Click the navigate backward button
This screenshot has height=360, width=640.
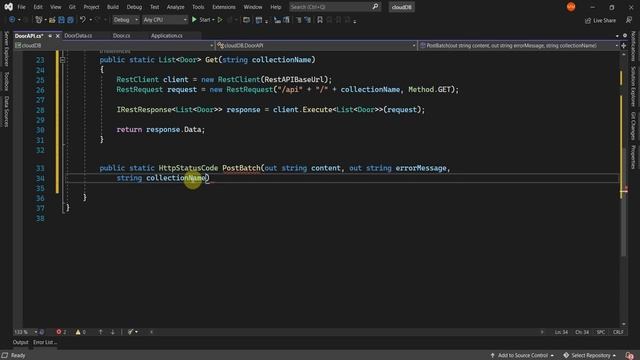pos(12,20)
